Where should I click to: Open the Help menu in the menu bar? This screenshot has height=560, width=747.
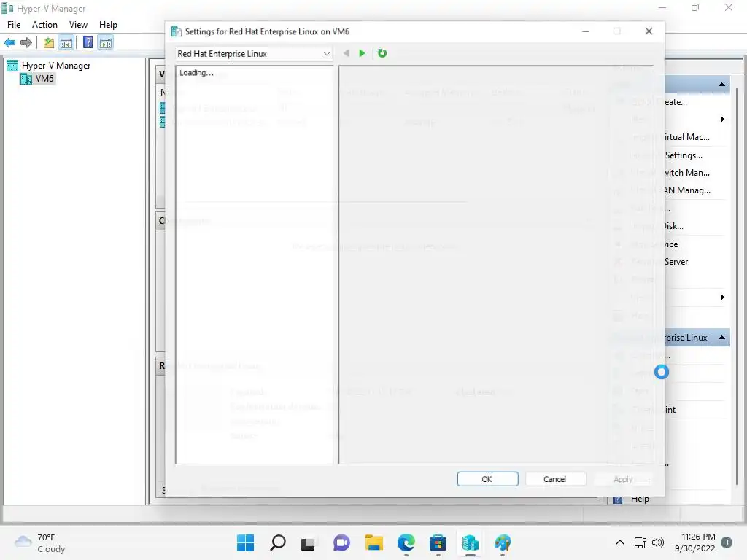[108, 25]
